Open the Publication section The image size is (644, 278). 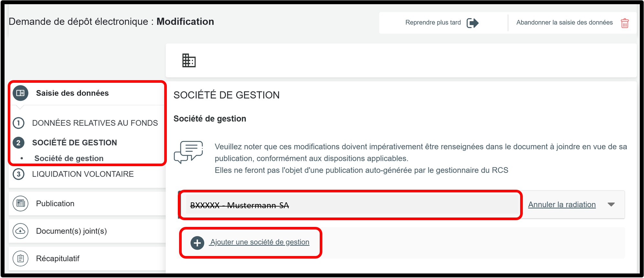(55, 203)
